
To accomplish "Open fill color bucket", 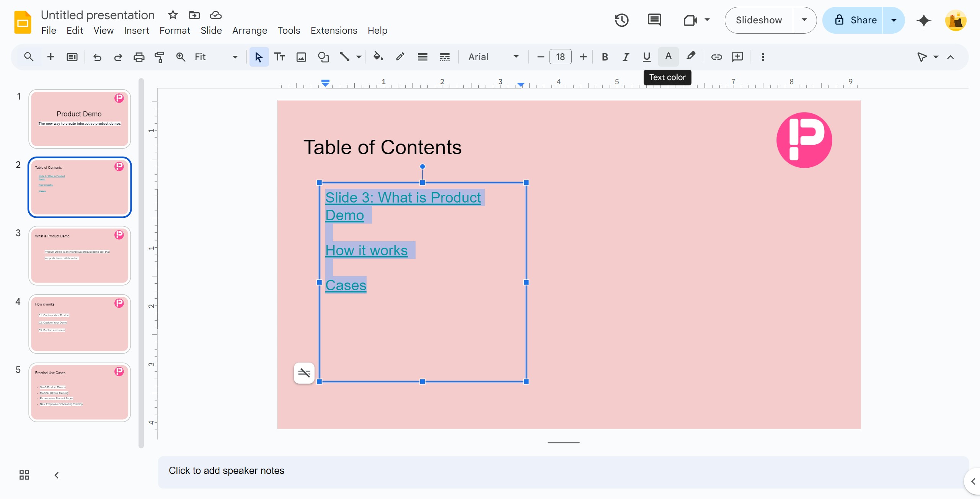I will pyautogui.click(x=378, y=57).
